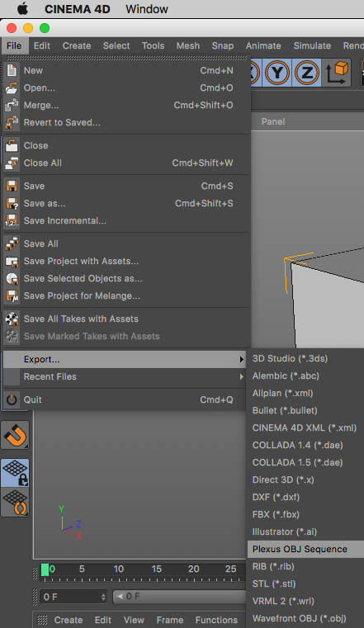Viewport: 364px width, 628px height.
Task: Click the Merge menu icon
Action: point(12,105)
